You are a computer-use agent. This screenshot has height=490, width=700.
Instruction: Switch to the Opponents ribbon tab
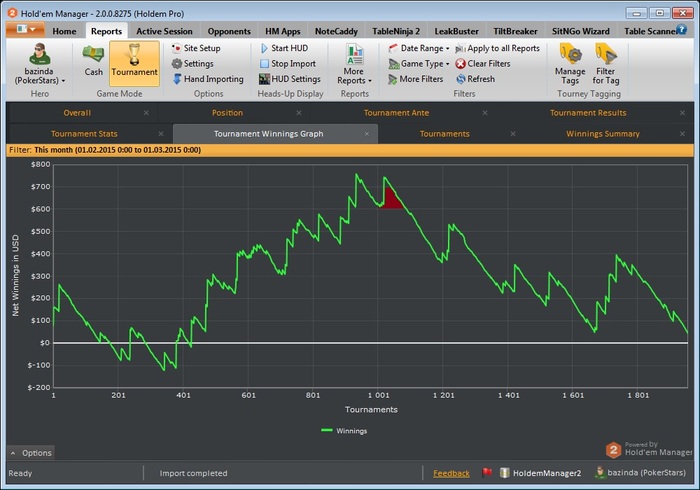tap(229, 31)
